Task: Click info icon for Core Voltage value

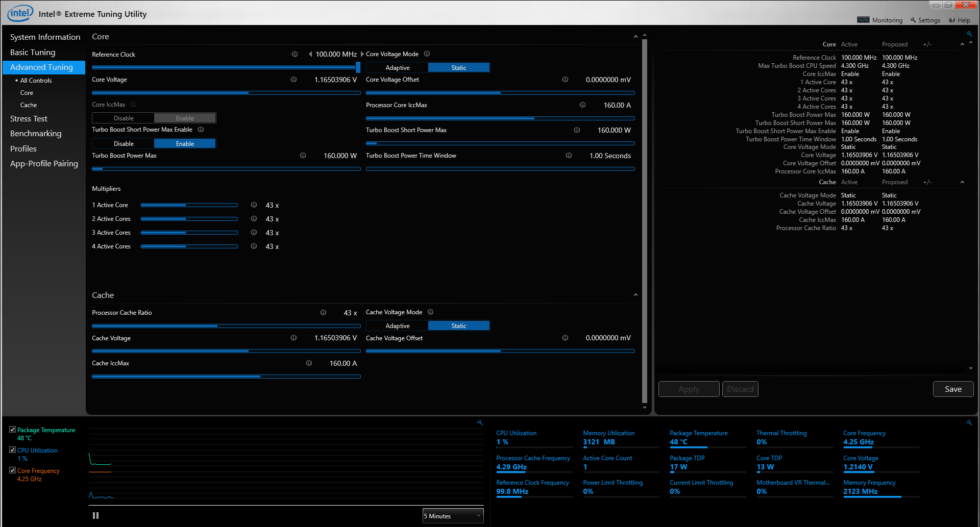Action: 293,80
